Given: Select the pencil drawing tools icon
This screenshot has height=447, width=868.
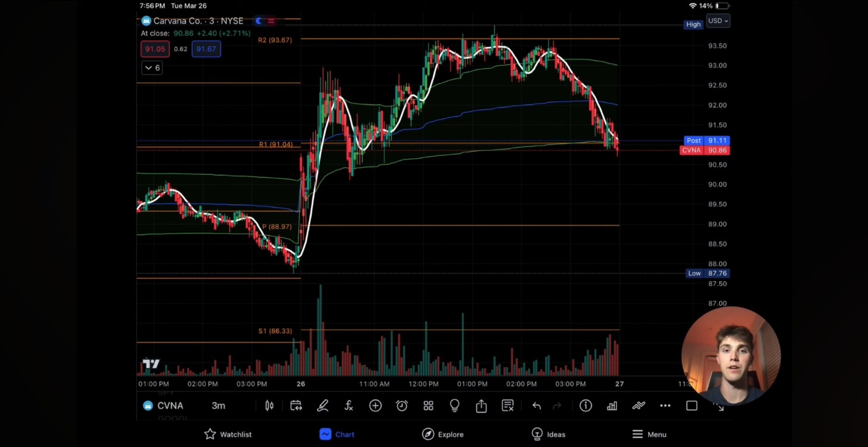Looking at the screenshot, I should [x=322, y=405].
